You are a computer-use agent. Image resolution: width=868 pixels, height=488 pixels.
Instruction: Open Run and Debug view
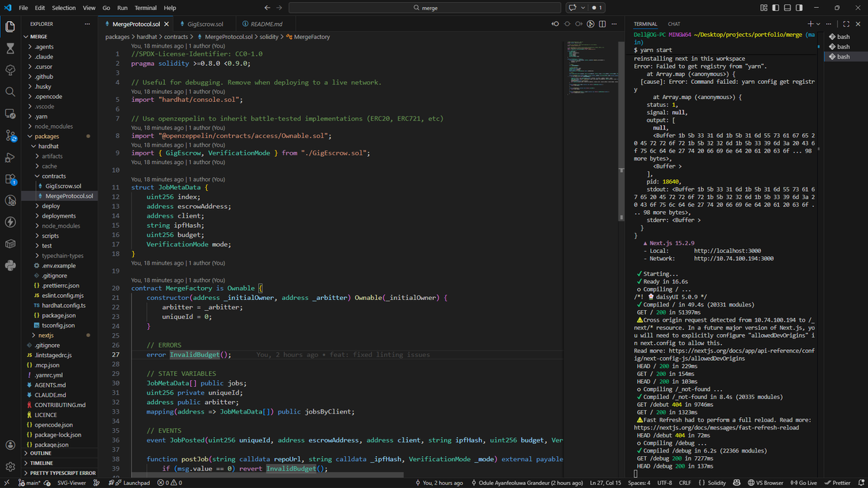click(10, 157)
